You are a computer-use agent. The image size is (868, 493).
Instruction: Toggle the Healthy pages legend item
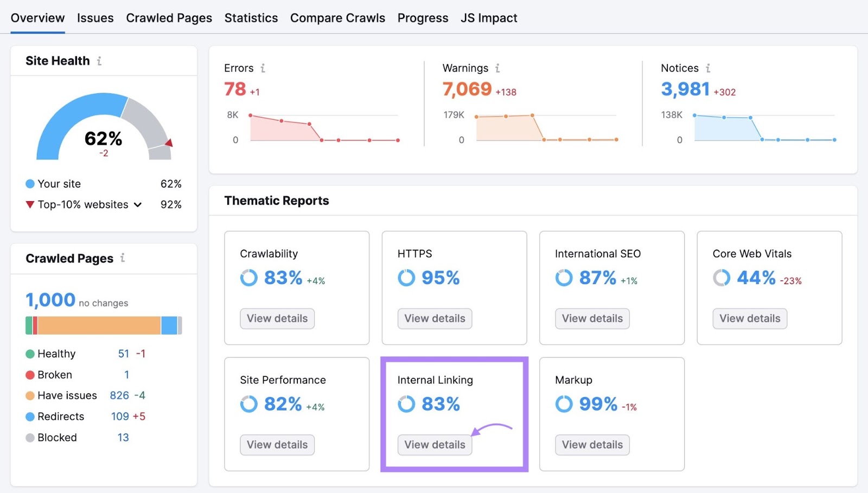56,354
